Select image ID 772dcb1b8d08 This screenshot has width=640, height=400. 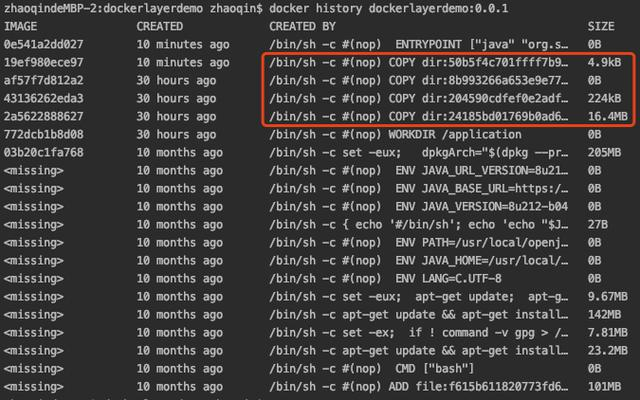(x=44, y=134)
